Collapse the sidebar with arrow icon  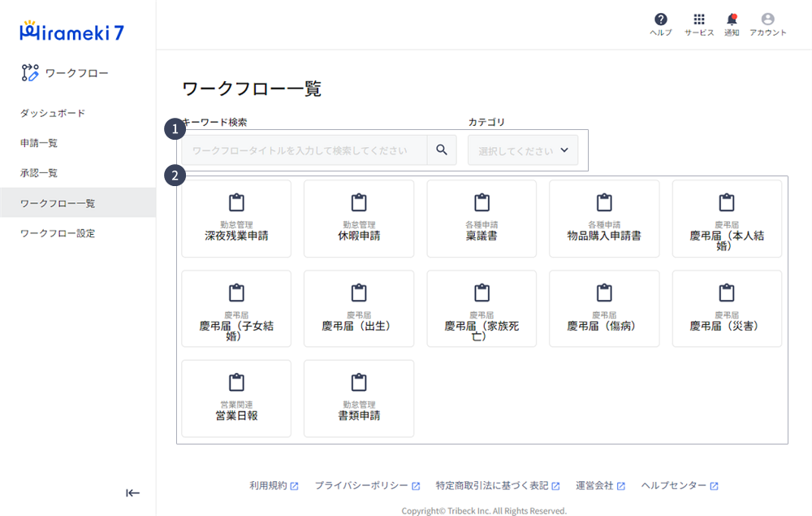coord(132,492)
